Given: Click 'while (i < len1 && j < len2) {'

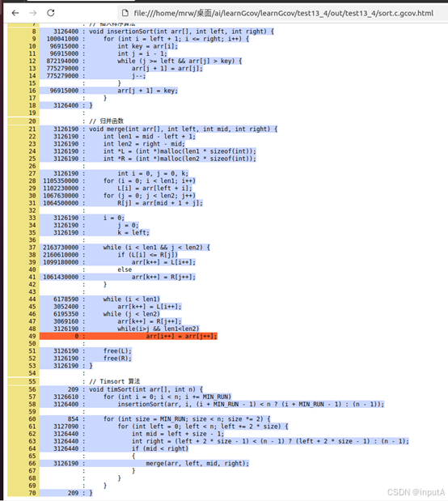Looking at the screenshot, I should coord(156,248).
